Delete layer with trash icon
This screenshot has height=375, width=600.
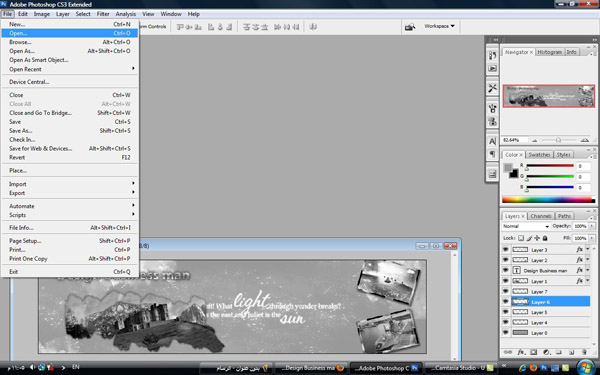coord(584,352)
